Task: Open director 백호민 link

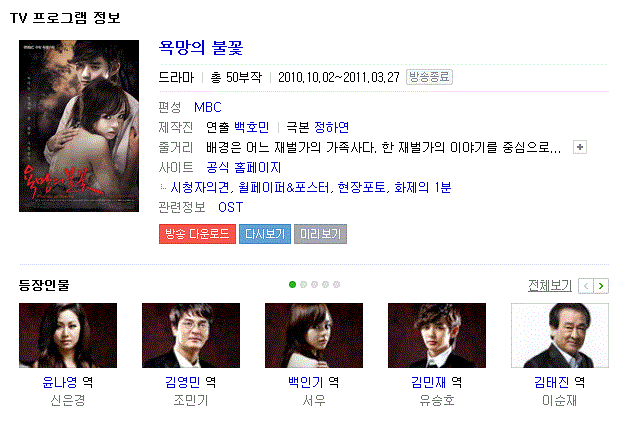Action: coord(252,127)
